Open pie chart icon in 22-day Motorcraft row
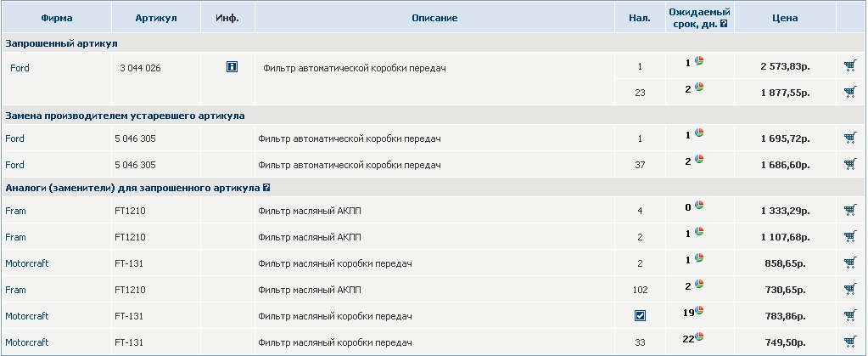 [700, 337]
